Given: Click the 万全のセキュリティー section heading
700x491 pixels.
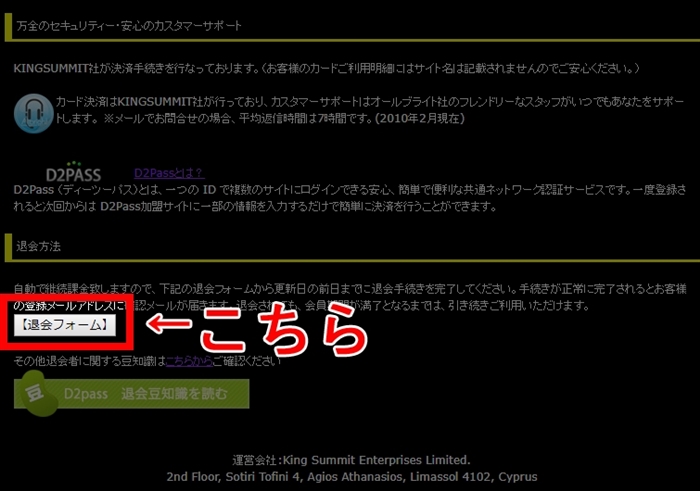Looking at the screenshot, I should coord(129,25).
